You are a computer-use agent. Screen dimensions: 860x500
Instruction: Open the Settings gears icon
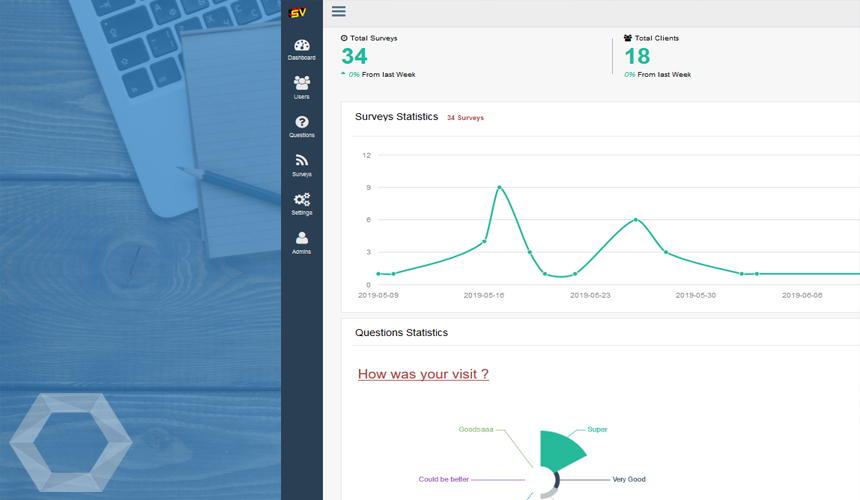tap(301, 199)
